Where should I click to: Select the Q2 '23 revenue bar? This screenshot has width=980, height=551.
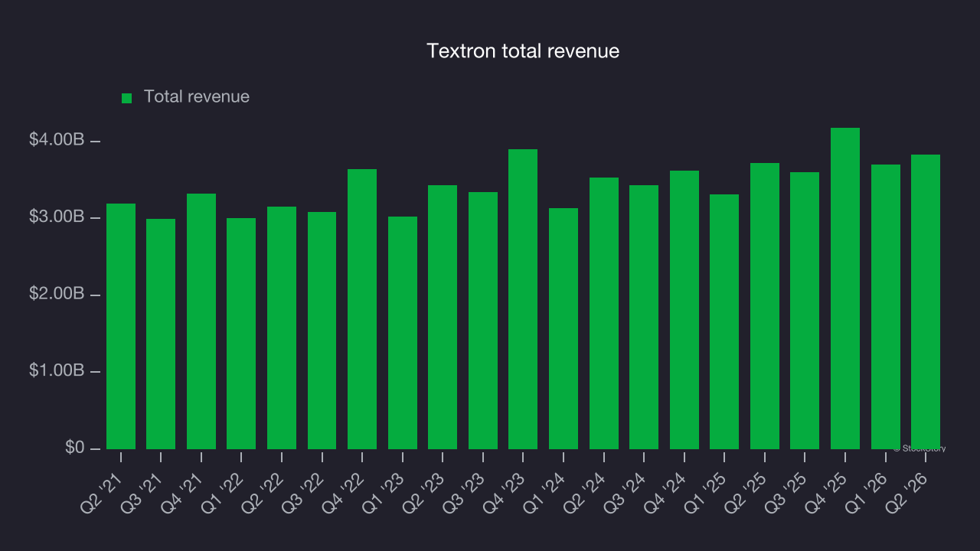443,317
